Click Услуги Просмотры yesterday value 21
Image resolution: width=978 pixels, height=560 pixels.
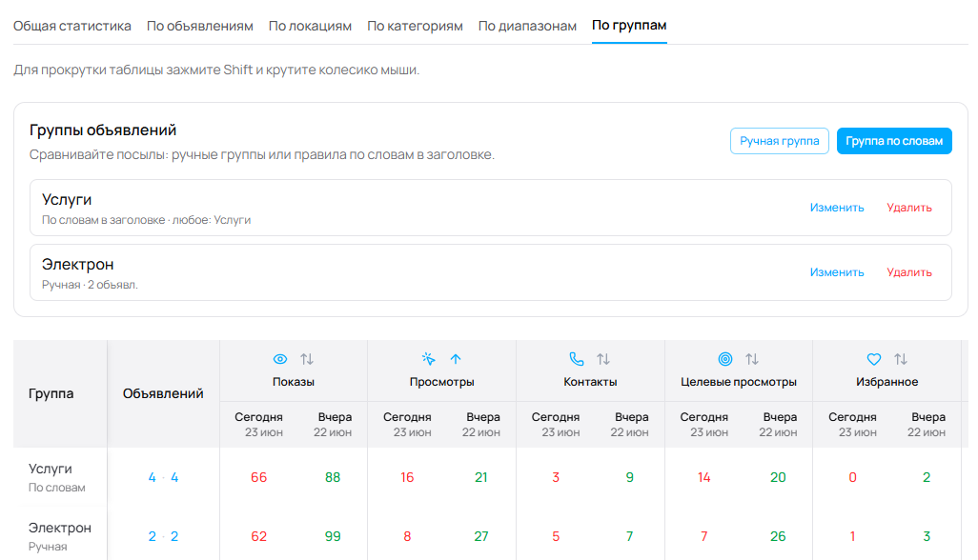click(480, 478)
